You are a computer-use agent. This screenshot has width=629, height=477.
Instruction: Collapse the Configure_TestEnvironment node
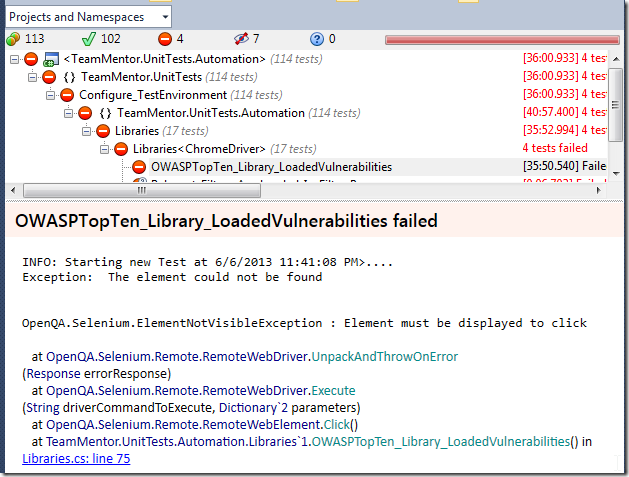[51, 95]
